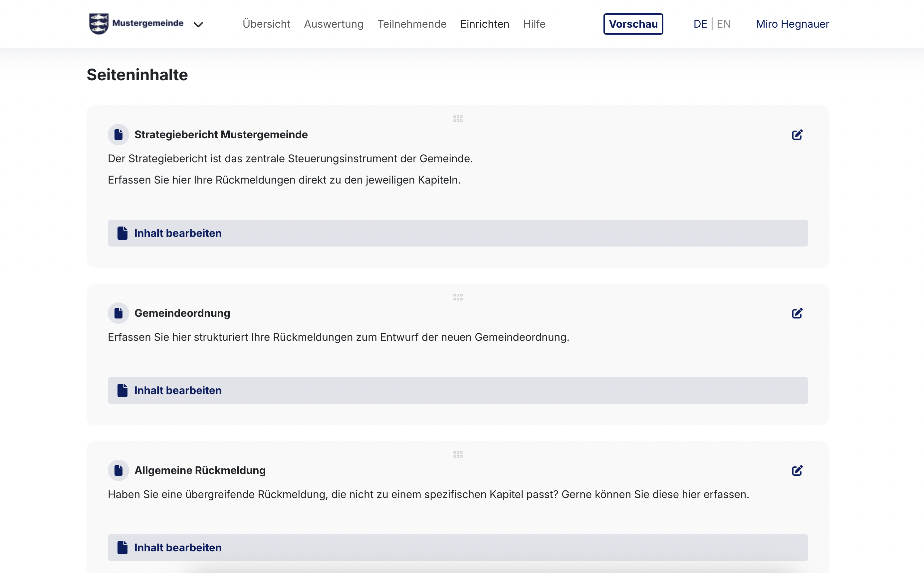Screen dimensions: 924x573
Task: Click document icon next to Gemeindeordnung
Action: (x=118, y=313)
